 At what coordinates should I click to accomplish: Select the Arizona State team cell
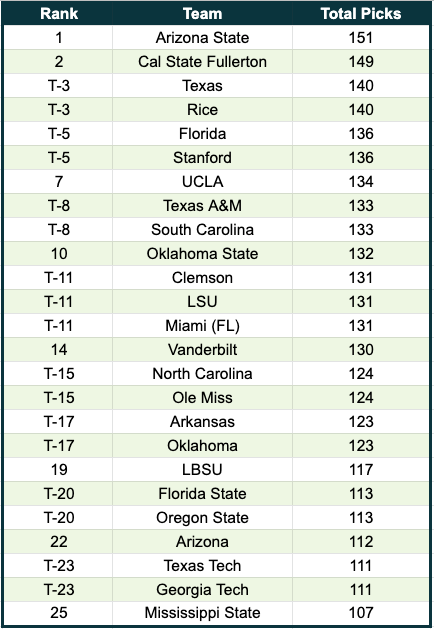pos(202,38)
